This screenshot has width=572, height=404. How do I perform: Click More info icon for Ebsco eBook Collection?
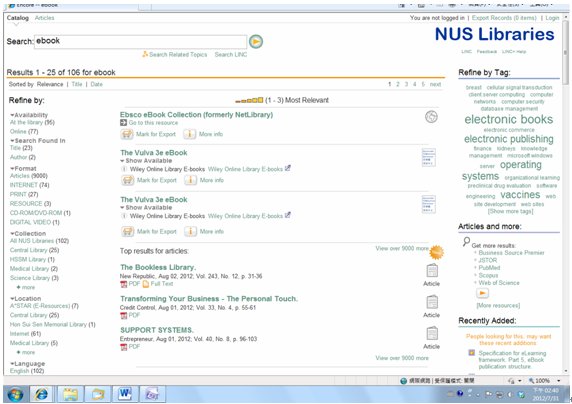click(190, 134)
